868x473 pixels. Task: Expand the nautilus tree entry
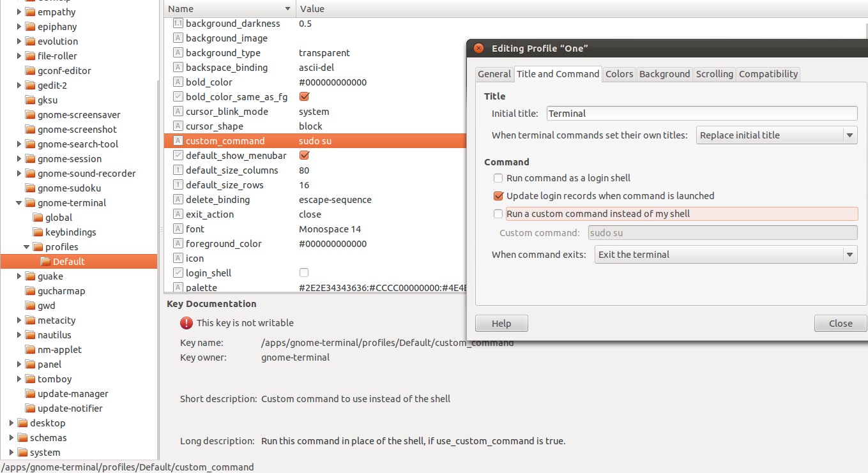[x=18, y=334]
